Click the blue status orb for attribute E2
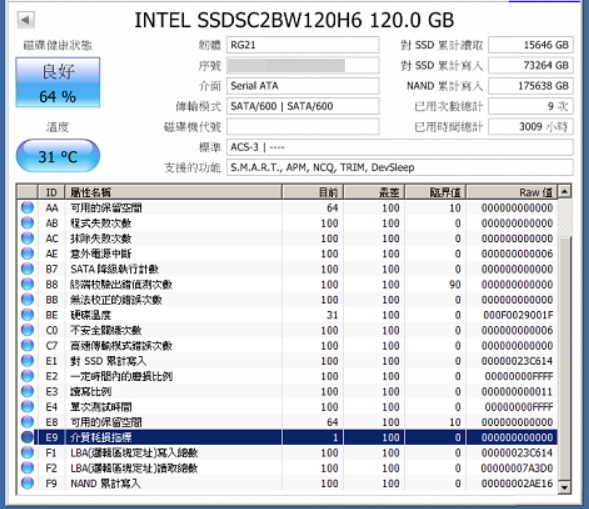Screen dimensions: 589x509 pyautogui.click(x=27, y=376)
